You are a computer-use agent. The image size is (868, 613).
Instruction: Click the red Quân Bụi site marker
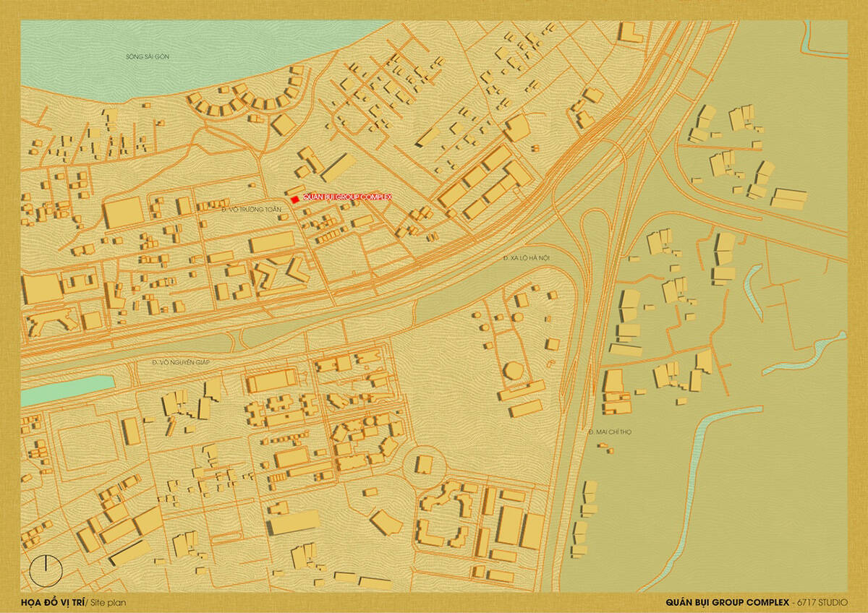295,198
